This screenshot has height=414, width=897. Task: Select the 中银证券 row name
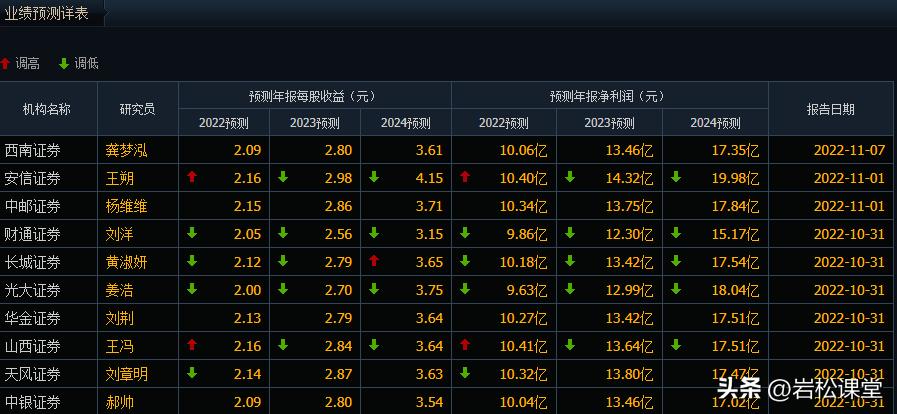coord(33,403)
